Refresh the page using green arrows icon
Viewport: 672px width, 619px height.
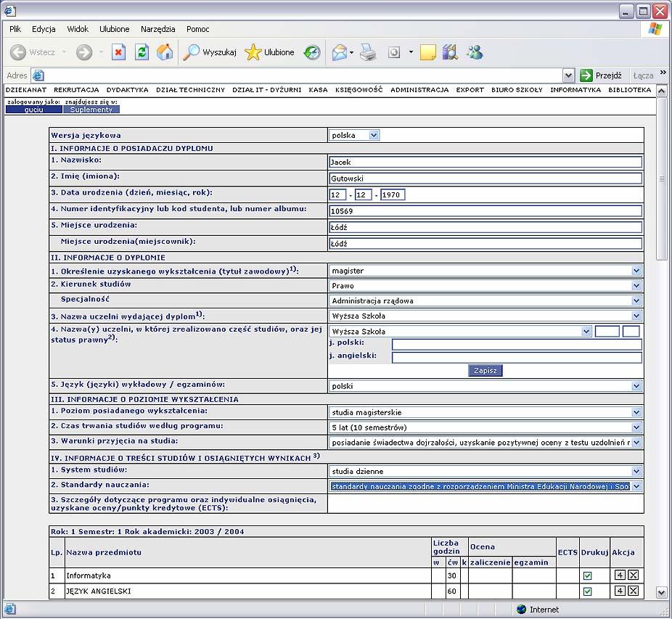[x=142, y=52]
